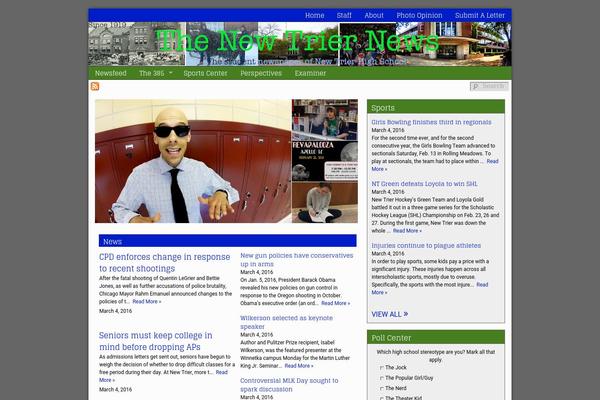Open the Staff page
Screen dimensions: 600x400
pyautogui.click(x=344, y=15)
